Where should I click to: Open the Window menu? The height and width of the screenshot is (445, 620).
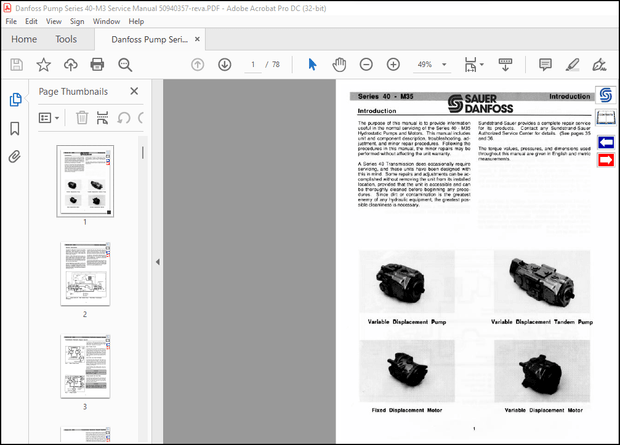click(106, 21)
